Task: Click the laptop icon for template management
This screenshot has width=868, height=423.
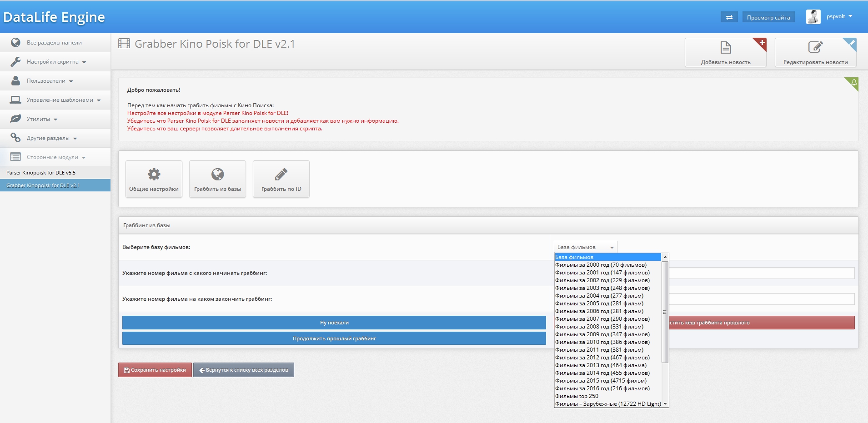Action: 15,100
